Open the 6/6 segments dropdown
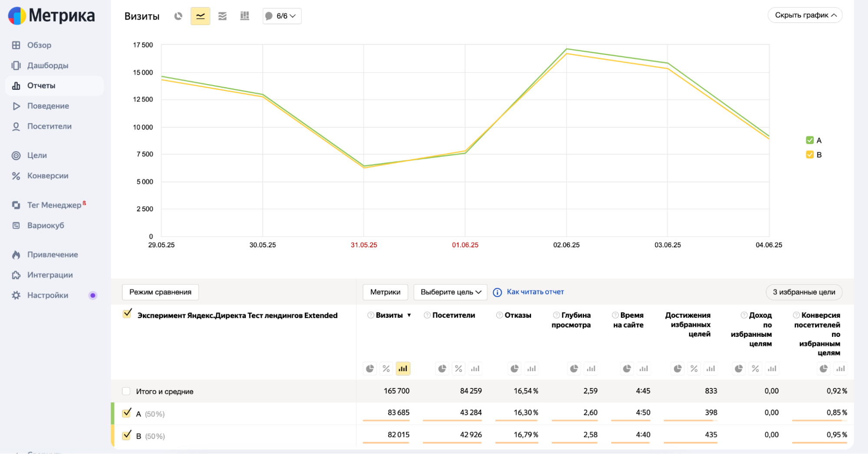Viewport: 868px width, 454px height. 282,16
